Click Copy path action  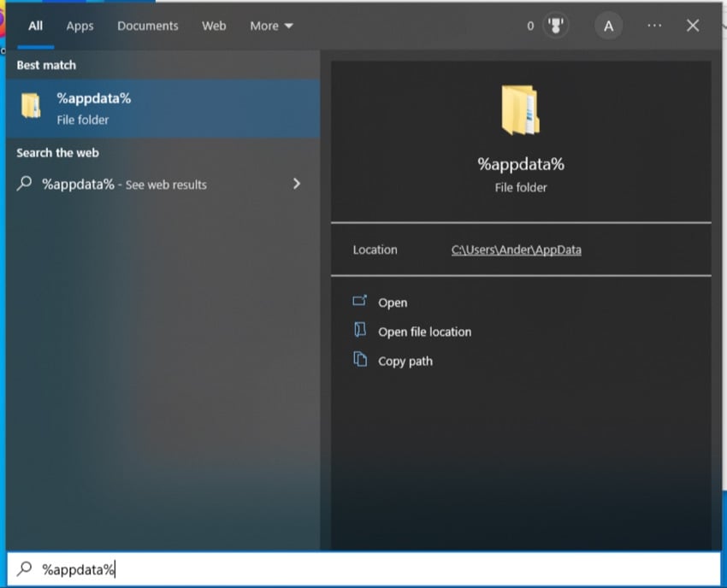click(405, 361)
